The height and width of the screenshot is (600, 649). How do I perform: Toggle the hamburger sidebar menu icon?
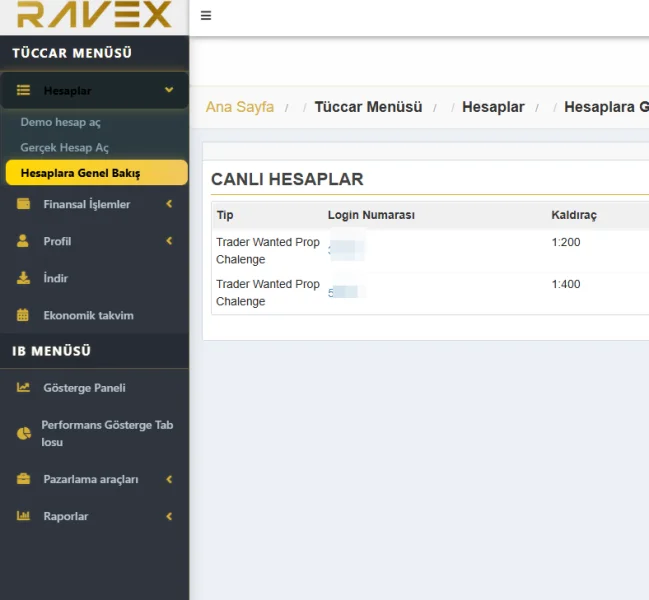[x=206, y=16]
